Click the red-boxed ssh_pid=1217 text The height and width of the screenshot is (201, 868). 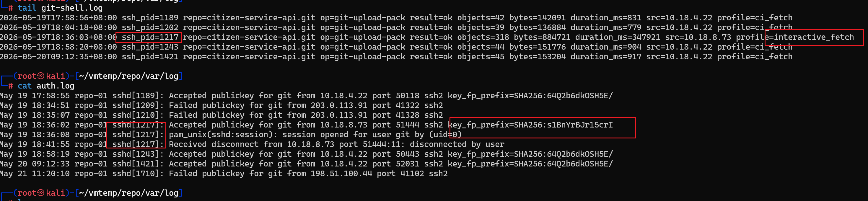pyautogui.click(x=150, y=37)
